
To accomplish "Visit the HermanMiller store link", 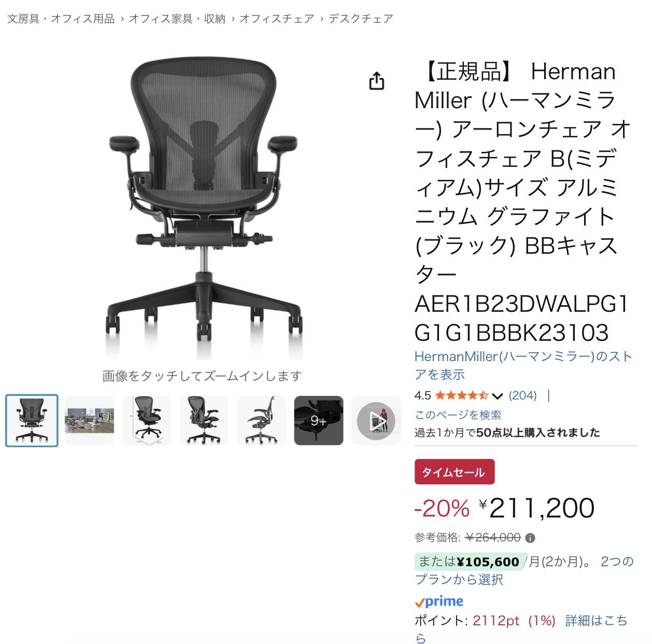I will click(523, 365).
